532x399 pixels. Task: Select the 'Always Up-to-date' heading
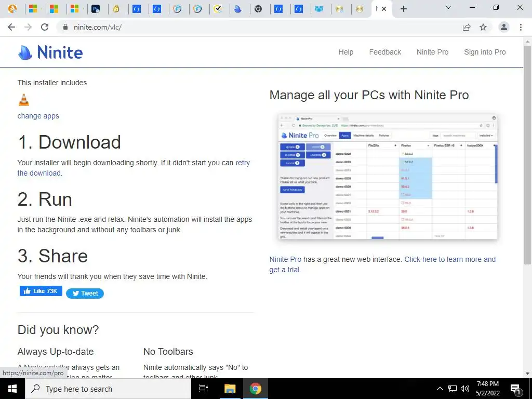pos(56,352)
